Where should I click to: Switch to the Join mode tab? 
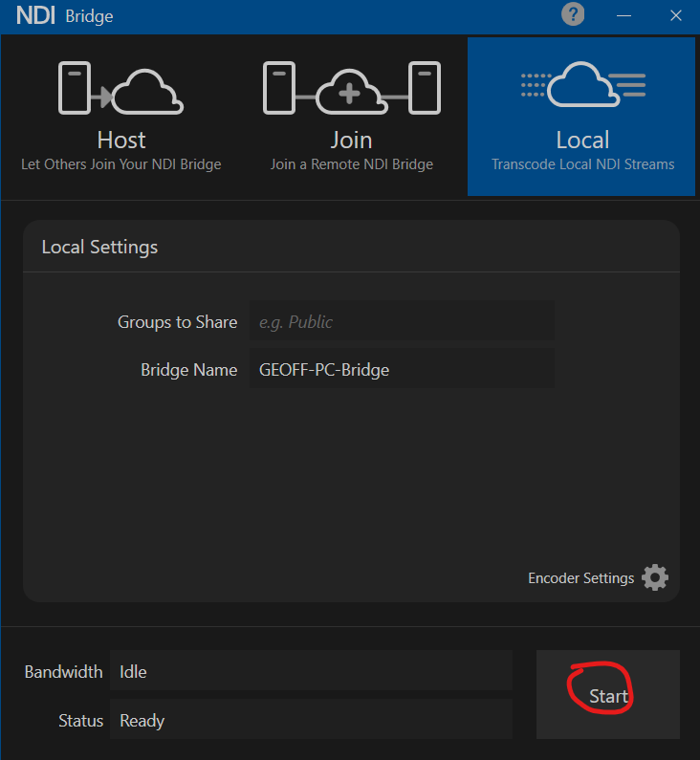352,117
